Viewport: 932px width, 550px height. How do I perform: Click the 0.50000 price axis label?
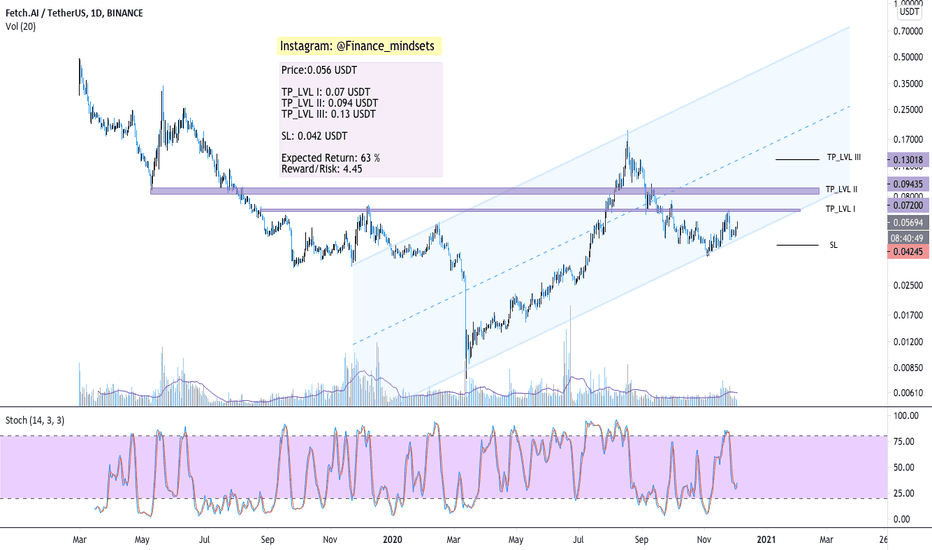[x=908, y=57]
